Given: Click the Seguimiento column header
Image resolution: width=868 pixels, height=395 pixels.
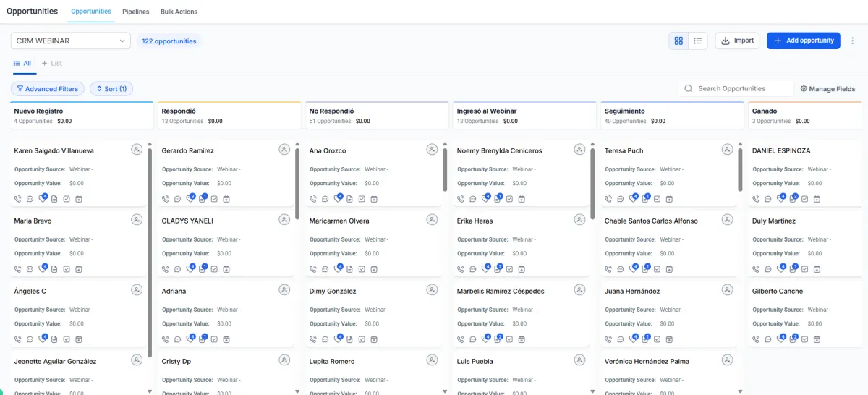Looking at the screenshot, I should (672, 116).
